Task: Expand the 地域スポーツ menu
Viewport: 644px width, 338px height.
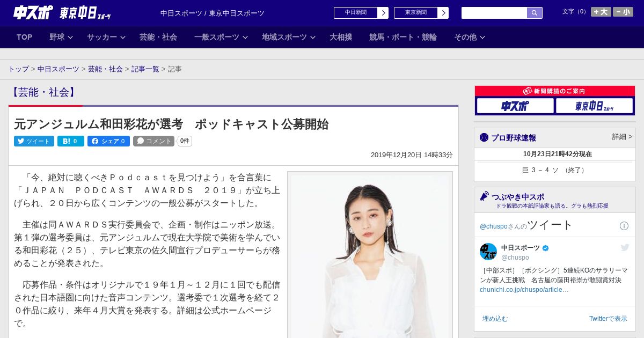Action: point(289,37)
